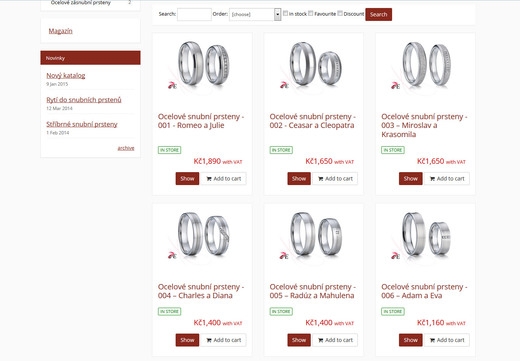Tick the Favourite filter checkbox
The width and height of the screenshot is (520, 361).
pyautogui.click(x=311, y=13)
